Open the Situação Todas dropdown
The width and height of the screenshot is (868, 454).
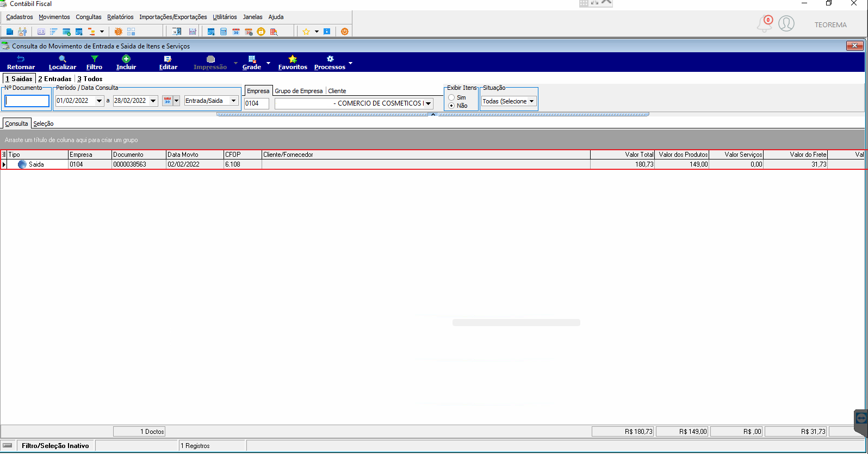pos(531,101)
